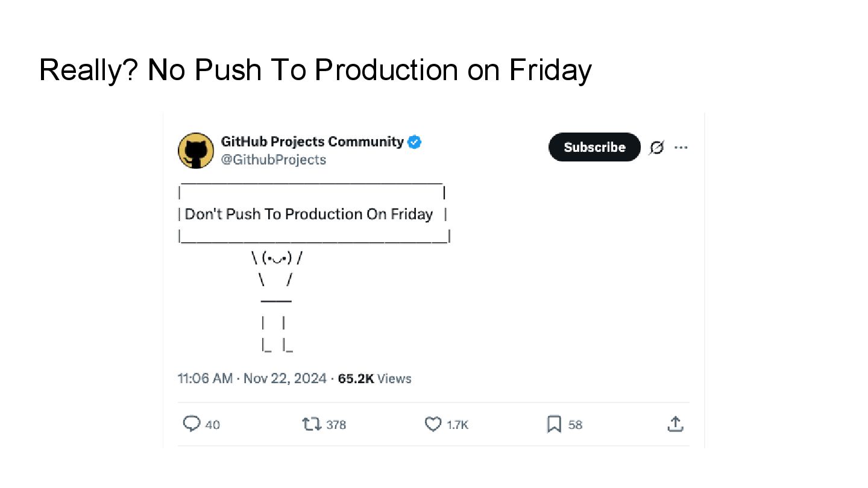This screenshot has width=868, height=488.
Task: Select the slide title about Friday pushes
Action: [315, 70]
